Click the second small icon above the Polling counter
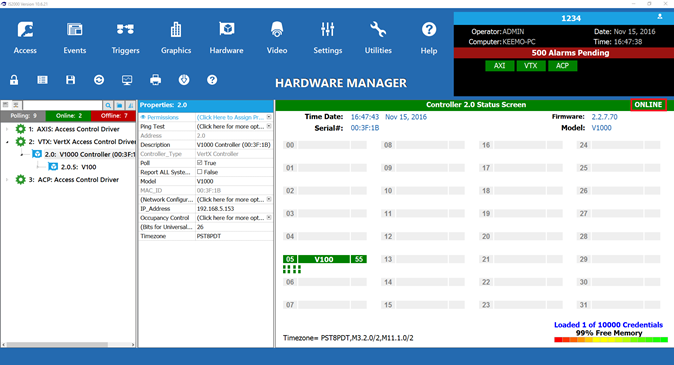Screen dimensions: 674x365 (x=15, y=104)
